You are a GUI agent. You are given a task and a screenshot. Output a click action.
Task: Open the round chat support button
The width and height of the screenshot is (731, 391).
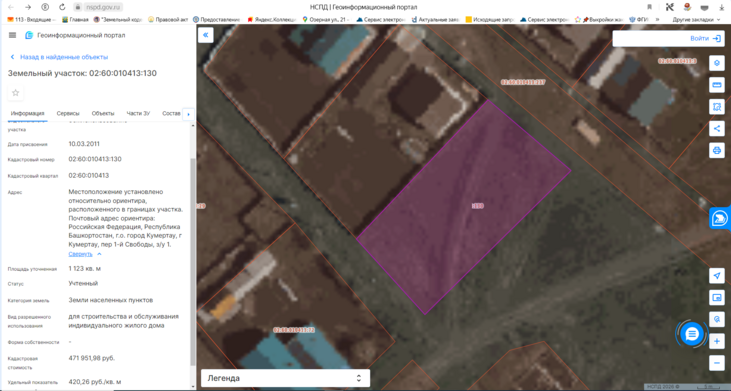pyautogui.click(x=692, y=334)
